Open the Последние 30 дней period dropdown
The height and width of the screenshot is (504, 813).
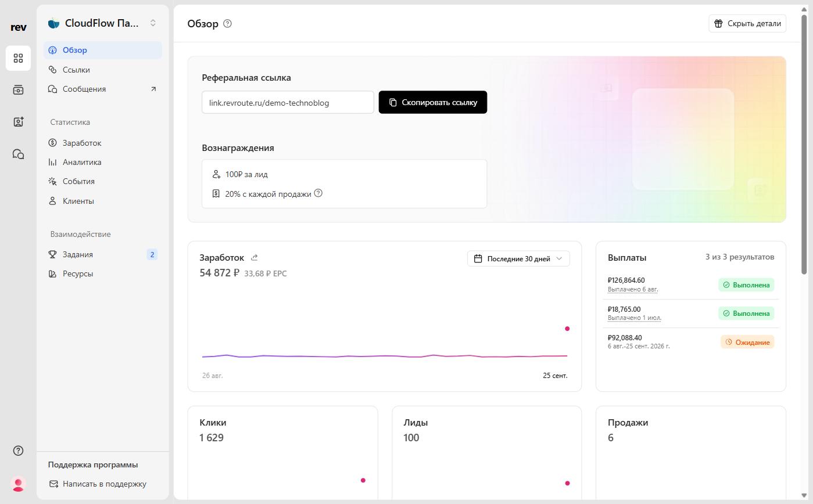click(518, 258)
